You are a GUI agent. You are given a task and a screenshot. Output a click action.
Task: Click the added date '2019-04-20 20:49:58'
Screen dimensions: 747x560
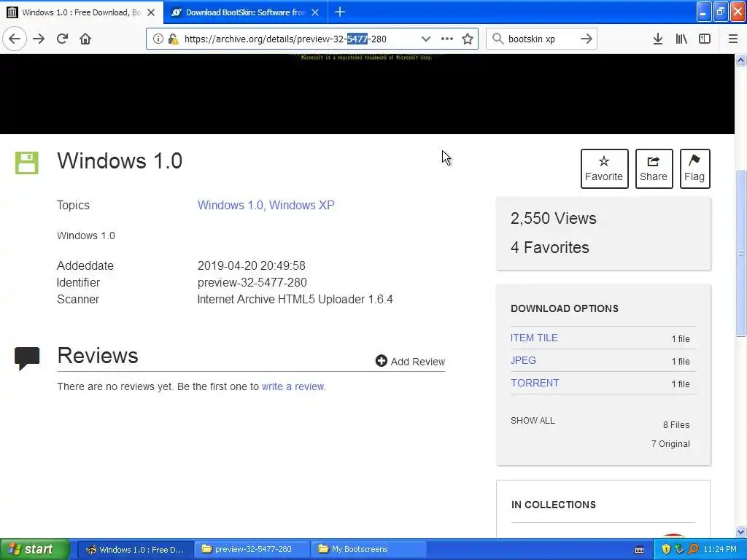[252, 265]
